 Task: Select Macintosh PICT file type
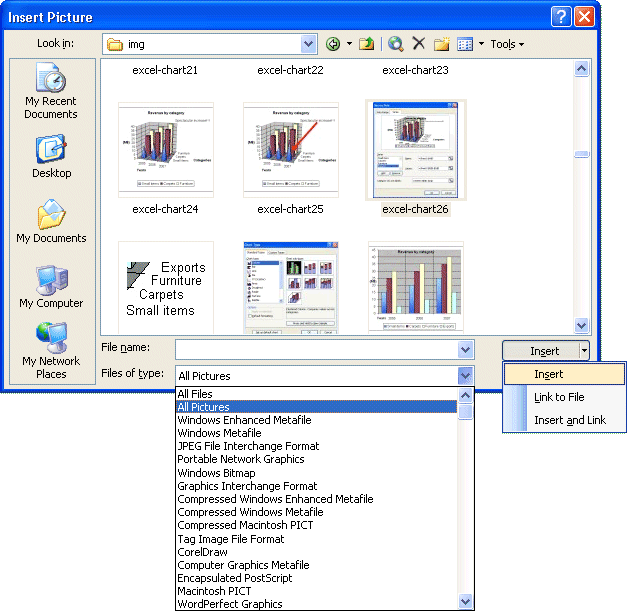pyautogui.click(x=317, y=591)
